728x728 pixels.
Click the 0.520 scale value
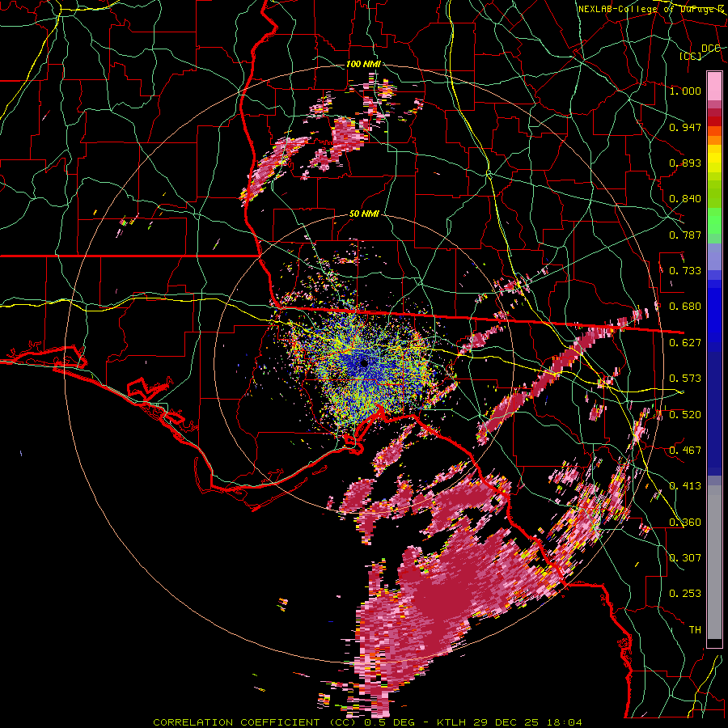point(685,415)
